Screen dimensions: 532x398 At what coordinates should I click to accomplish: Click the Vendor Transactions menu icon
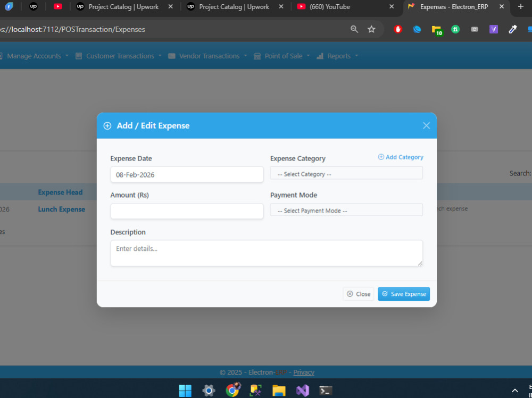[x=172, y=56]
